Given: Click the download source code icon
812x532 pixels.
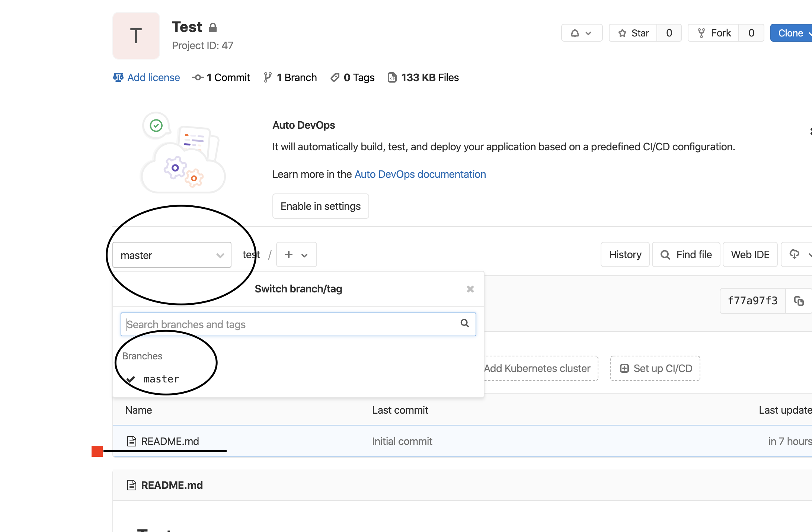Looking at the screenshot, I should pyautogui.click(x=795, y=254).
